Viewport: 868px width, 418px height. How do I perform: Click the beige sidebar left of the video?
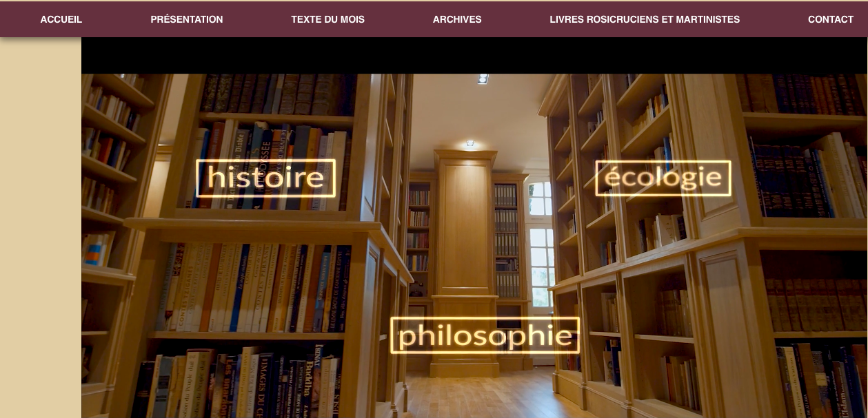pyautogui.click(x=41, y=227)
